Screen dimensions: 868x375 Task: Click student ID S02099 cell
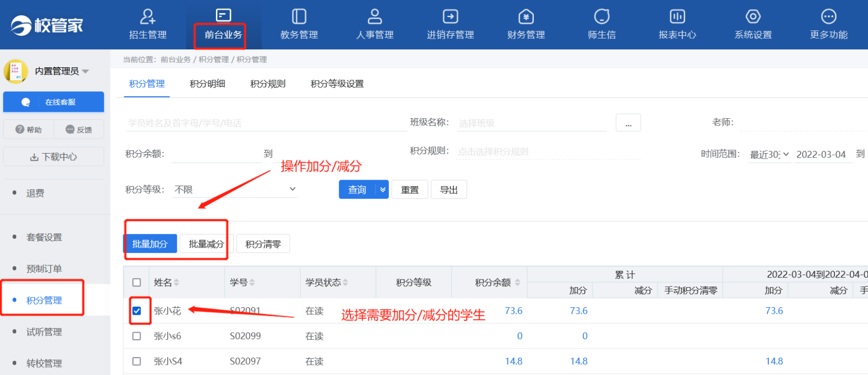click(x=245, y=336)
